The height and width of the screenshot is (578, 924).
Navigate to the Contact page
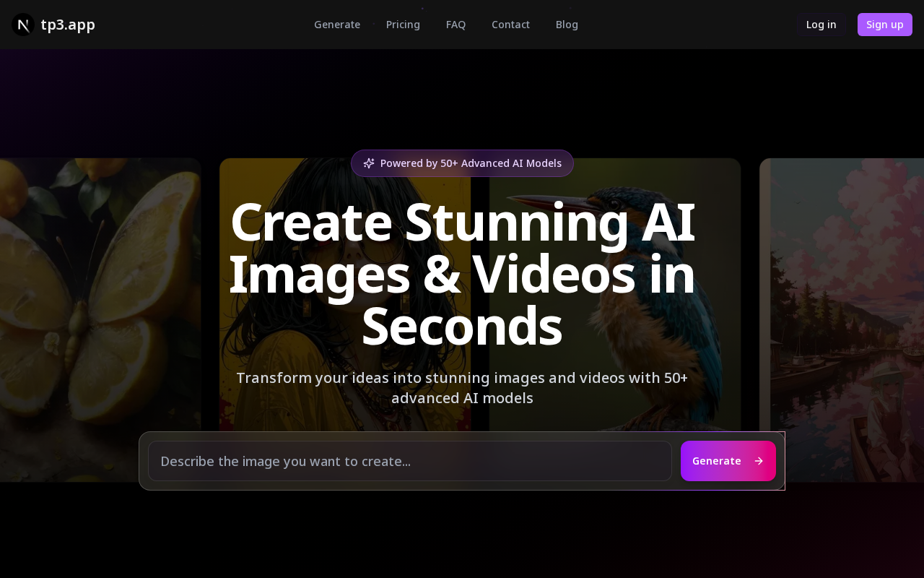tap(510, 25)
